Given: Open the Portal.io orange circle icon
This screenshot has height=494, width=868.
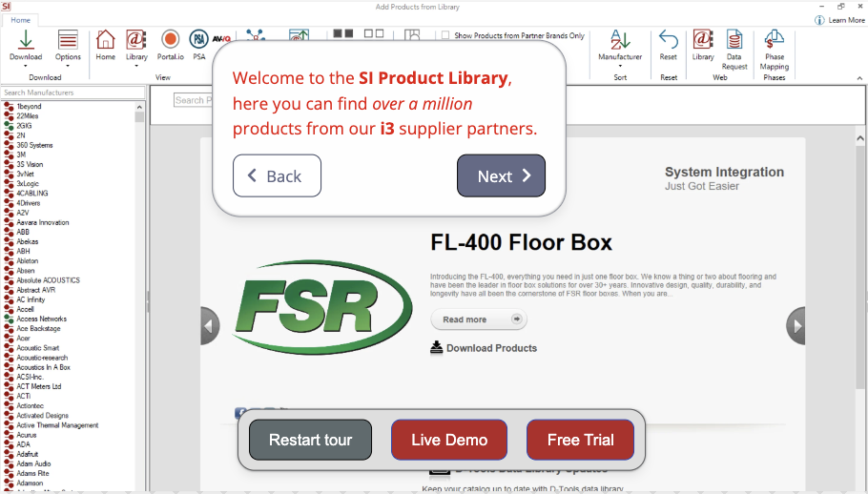Looking at the screenshot, I should pos(170,39).
